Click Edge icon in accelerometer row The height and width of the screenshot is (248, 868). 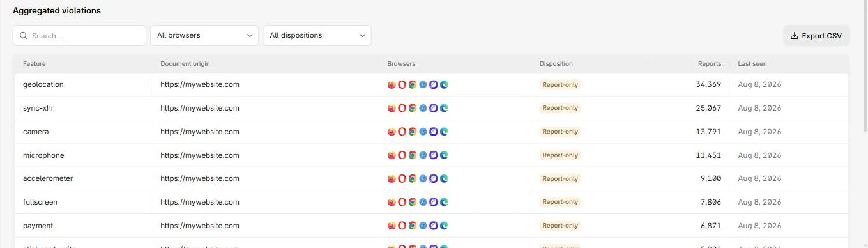pyautogui.click(x=444, y=178)
